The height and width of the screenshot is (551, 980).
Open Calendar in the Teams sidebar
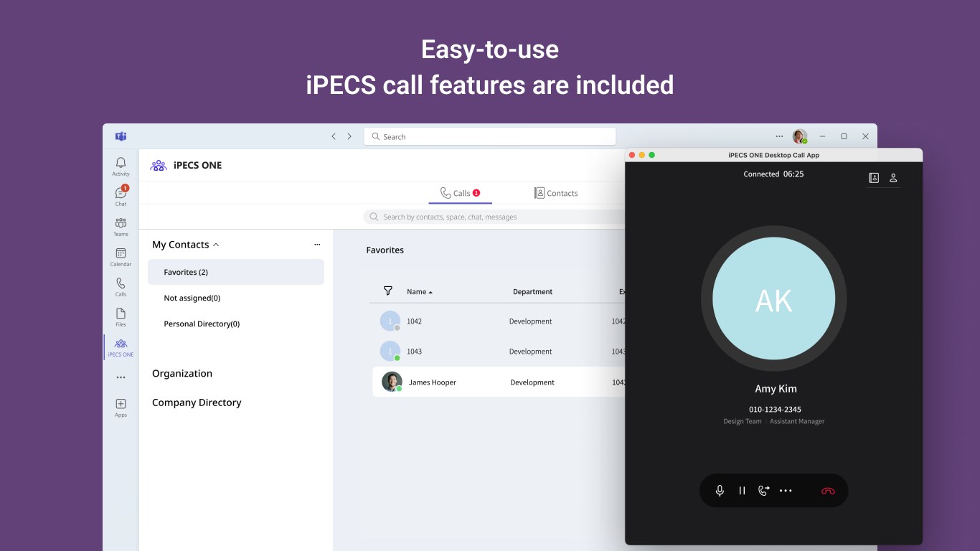pyautogui.click(x=121, y=257)
